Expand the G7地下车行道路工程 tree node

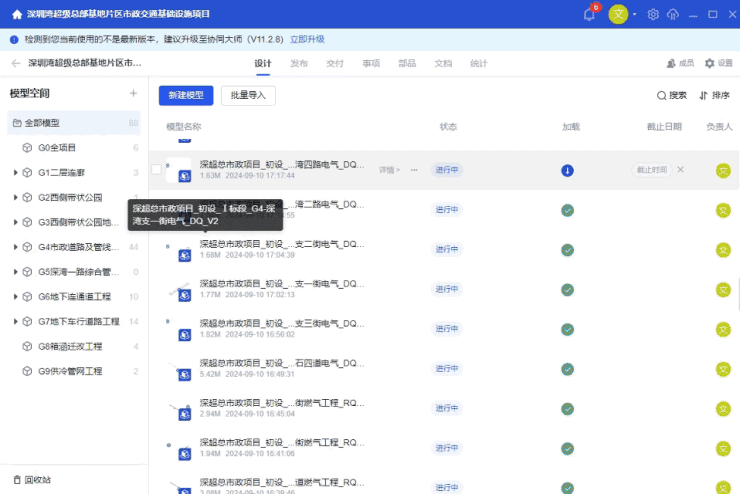tap(16, 322)
